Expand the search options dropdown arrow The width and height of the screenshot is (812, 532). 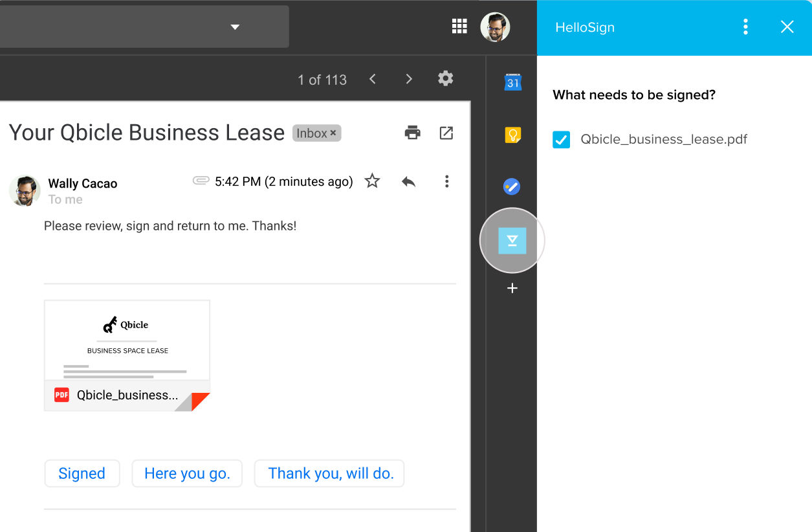(236, 27)
